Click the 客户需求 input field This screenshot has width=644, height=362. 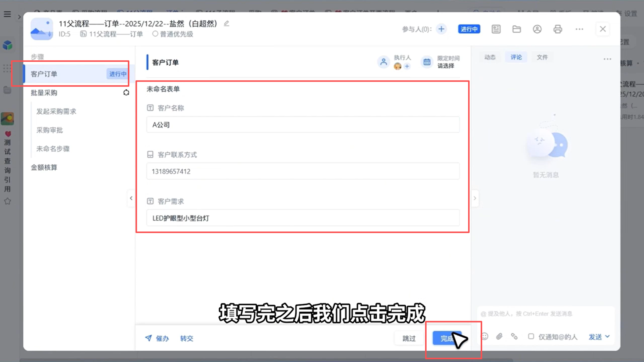tap(303, 218)
